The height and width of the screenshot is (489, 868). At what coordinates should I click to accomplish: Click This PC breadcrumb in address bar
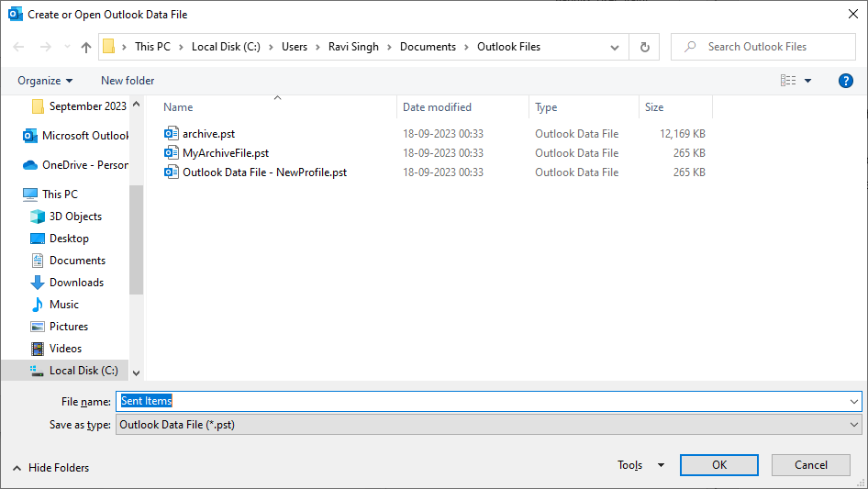(x=152, y=47)
